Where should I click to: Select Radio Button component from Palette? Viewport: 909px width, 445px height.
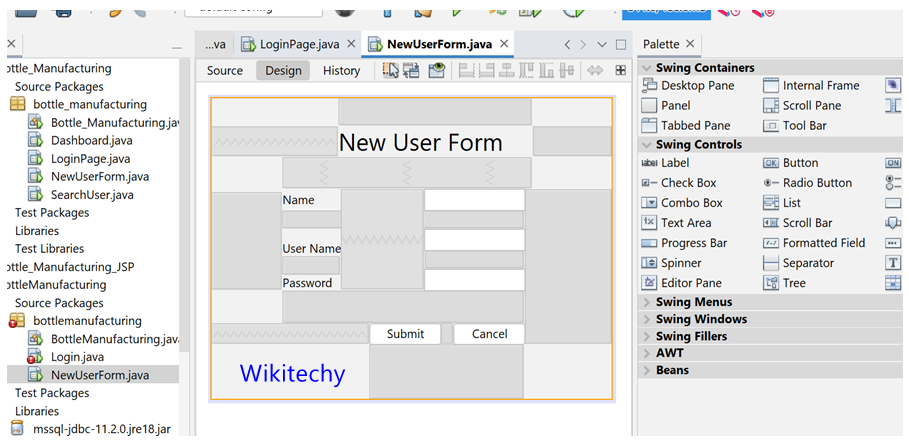tap(817, 183)
